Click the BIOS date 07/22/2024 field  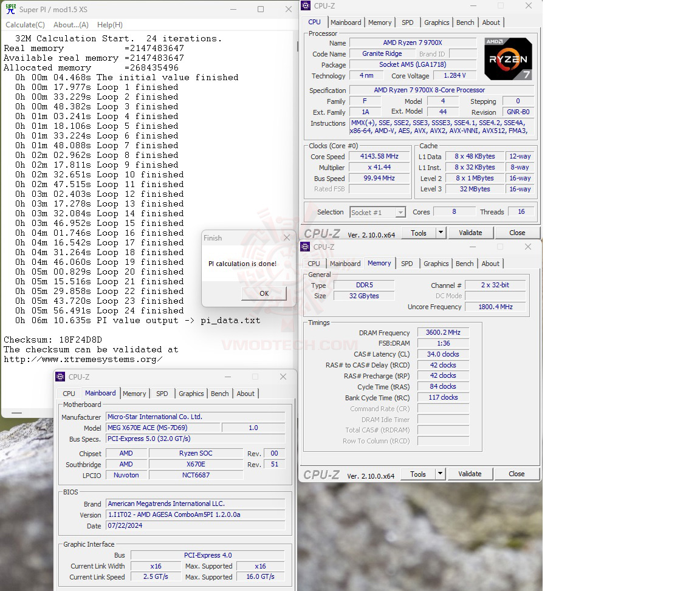pos(195,526)
